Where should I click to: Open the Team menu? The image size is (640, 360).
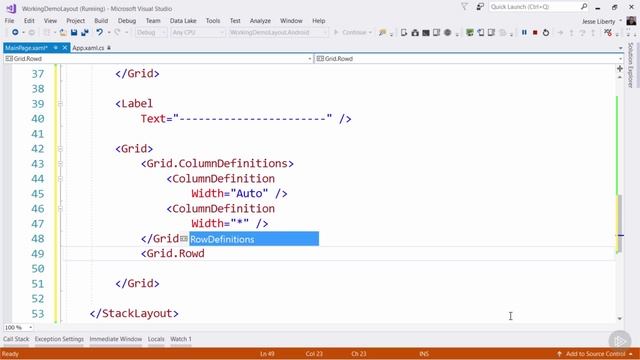153,20
